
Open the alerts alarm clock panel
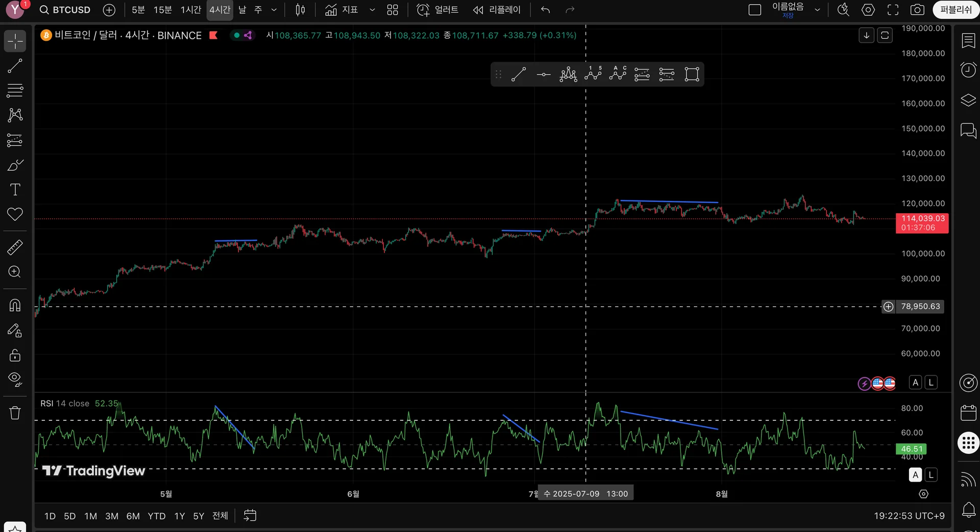point(968,69)
